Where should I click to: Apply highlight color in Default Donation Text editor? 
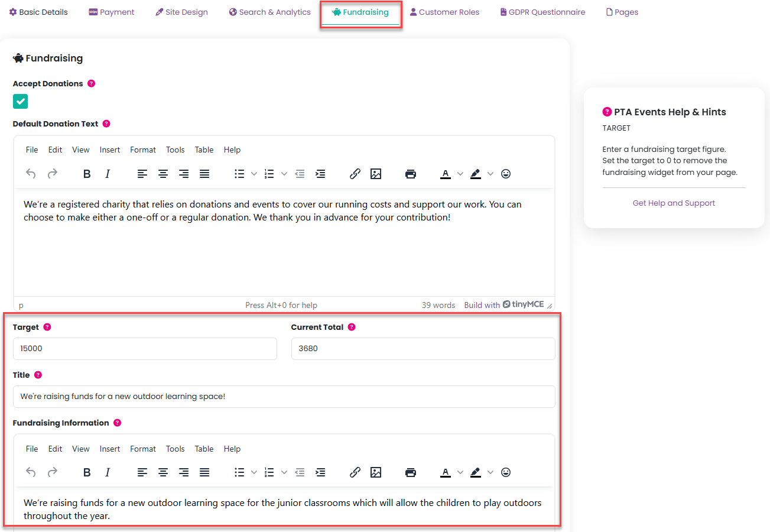[476, 174]
